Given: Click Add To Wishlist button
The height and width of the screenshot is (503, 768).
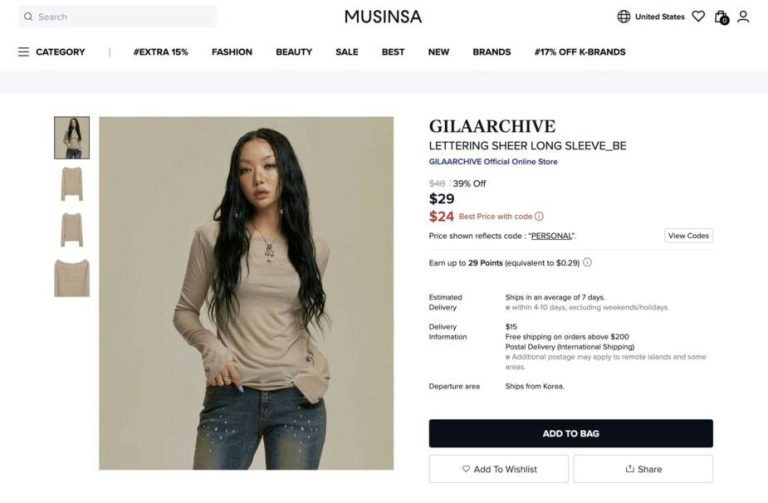Looking at the screenshot, I should 499,469.
